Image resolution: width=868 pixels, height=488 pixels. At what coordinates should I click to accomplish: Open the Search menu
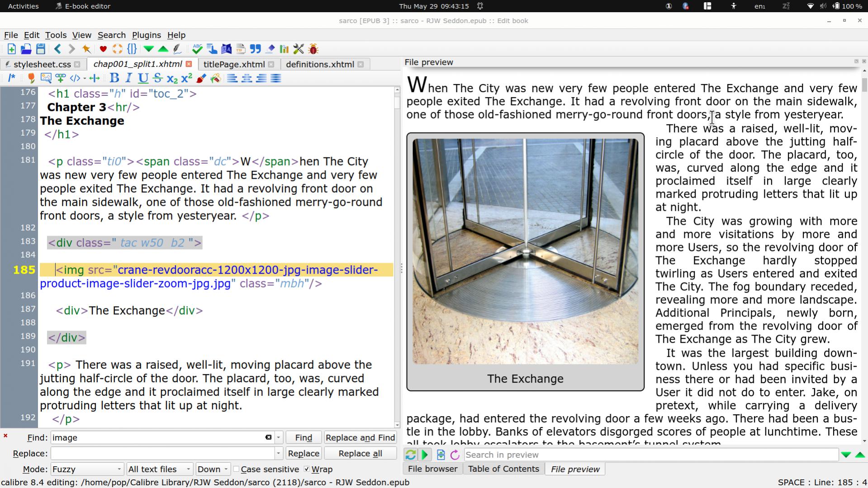111,35
